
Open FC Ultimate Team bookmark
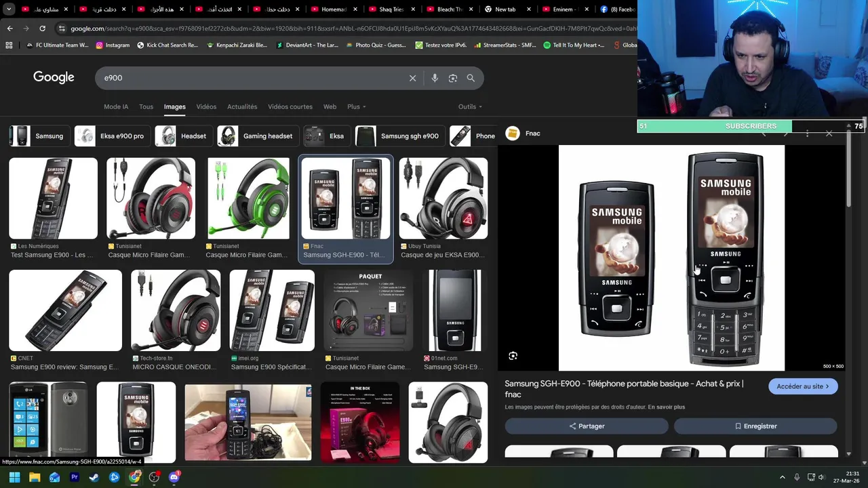(57, 45)
